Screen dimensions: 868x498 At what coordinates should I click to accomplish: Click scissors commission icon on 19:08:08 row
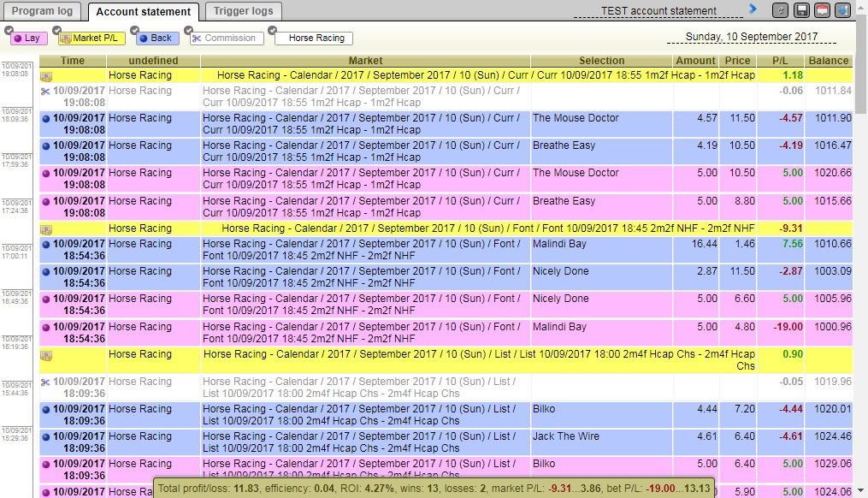[x=45, y=92]
